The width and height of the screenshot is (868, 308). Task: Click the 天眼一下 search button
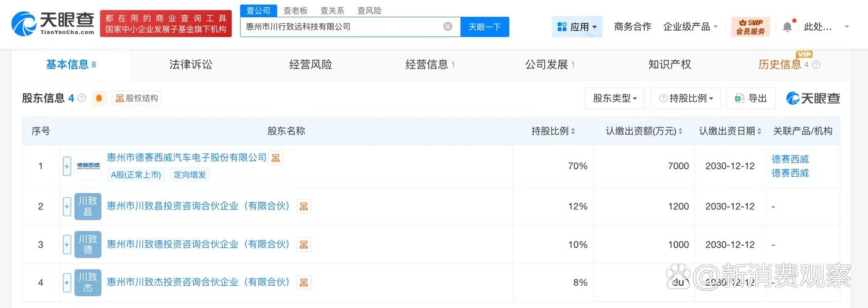[x=484, y=26]
